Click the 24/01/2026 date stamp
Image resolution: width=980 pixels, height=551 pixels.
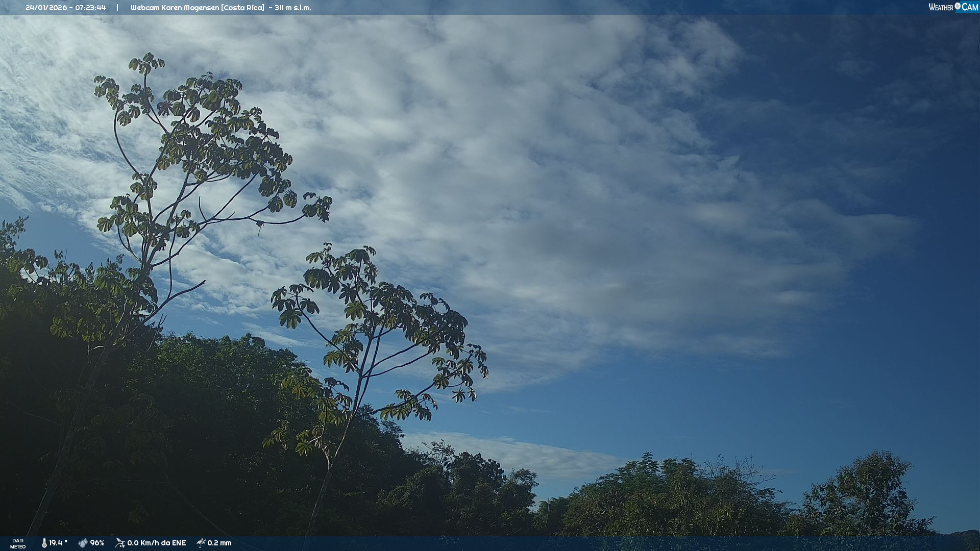pos(46,8)
